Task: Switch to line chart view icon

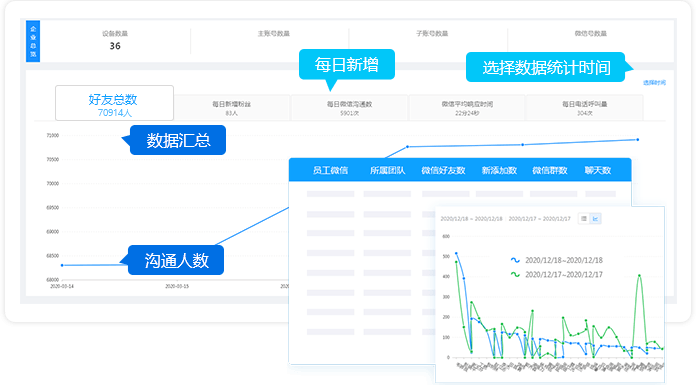Action: point(595,219)
